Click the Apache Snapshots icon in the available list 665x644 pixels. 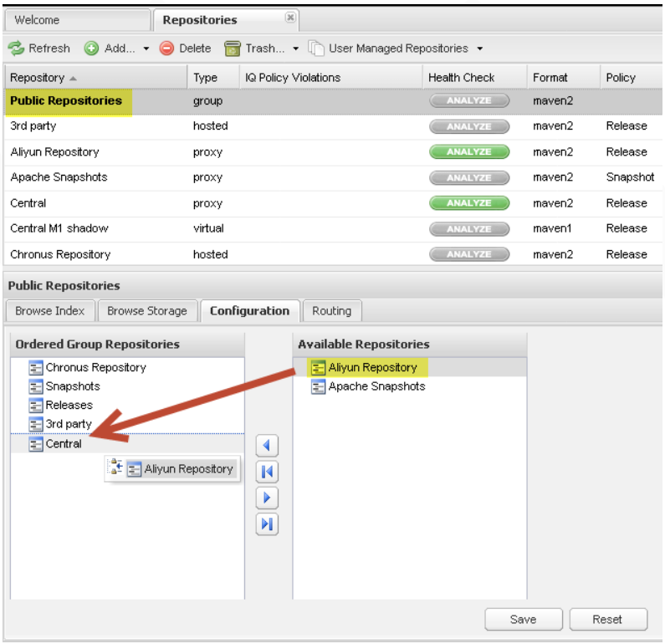click(x=318, y=386)
